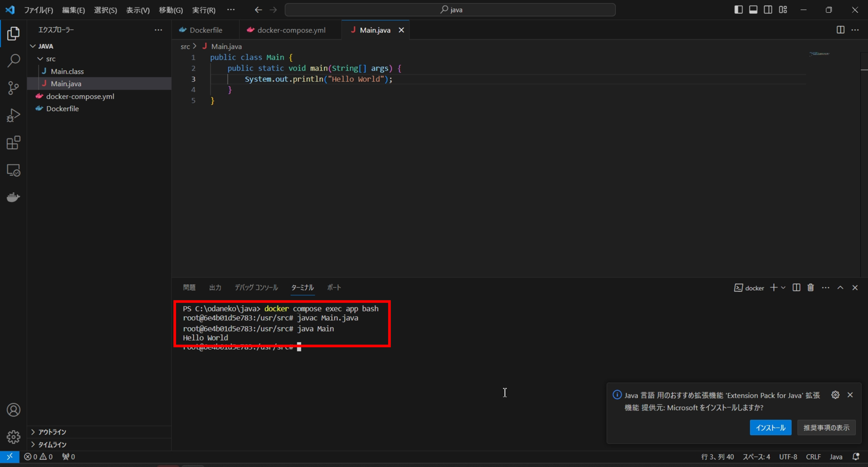Kill the active terminal with trash icon
Image resolution: width=868 pixels, height=467 pixels.
pyautogui.click(x=810, y=287)
